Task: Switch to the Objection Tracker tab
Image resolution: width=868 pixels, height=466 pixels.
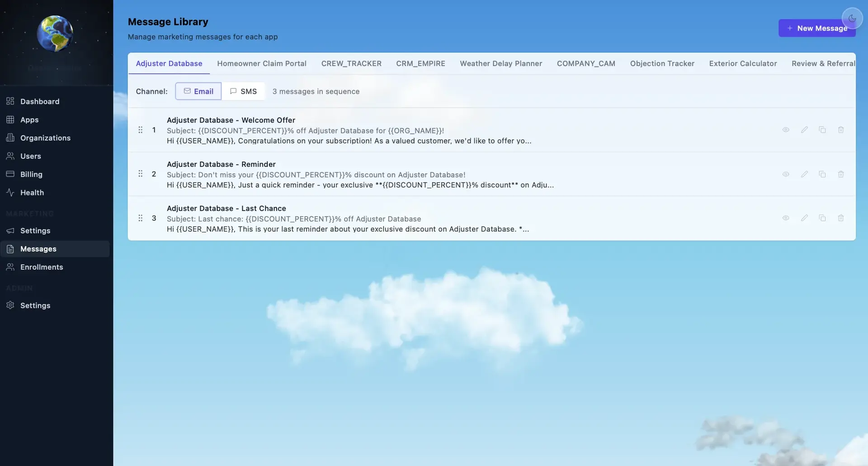Action: pyautogui.click(x=662, y=63)
